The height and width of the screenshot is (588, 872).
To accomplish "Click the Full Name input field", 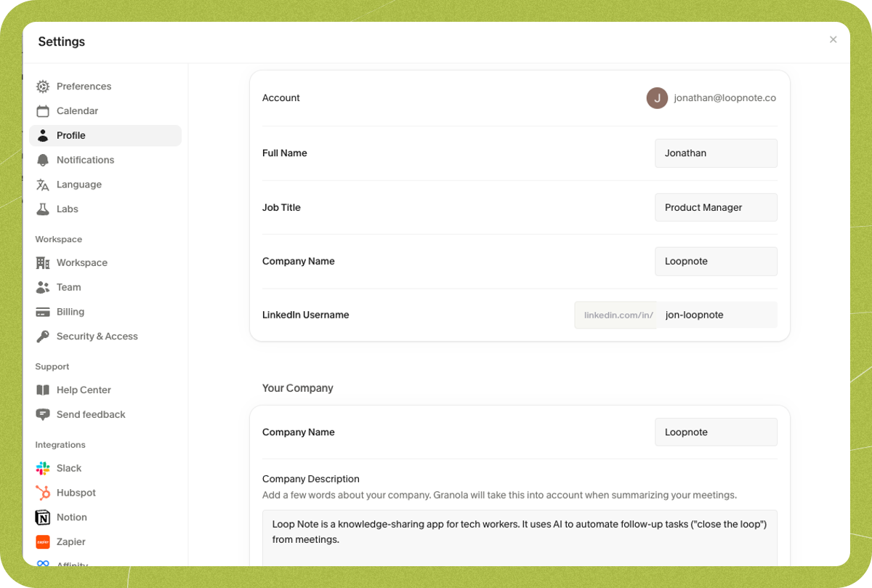I will (715, 153).
